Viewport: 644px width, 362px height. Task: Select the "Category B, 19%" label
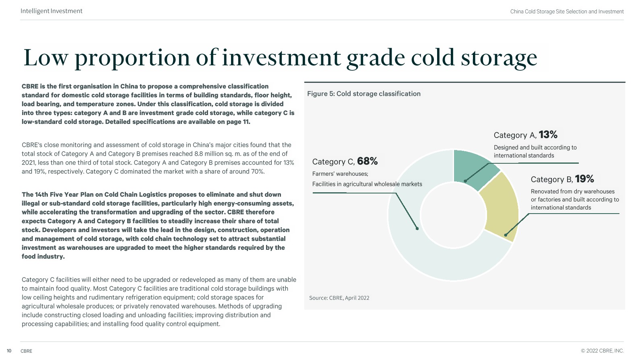pos(562,179)
